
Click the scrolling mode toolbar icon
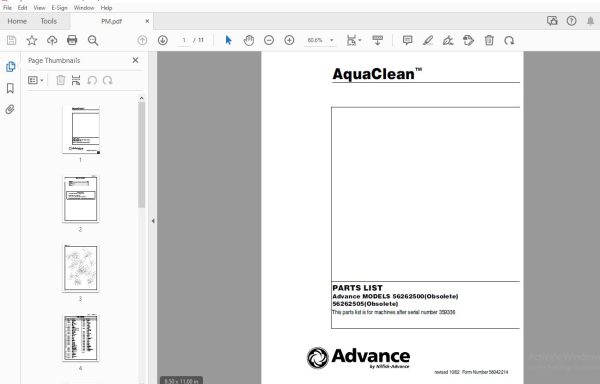point(377,40)
